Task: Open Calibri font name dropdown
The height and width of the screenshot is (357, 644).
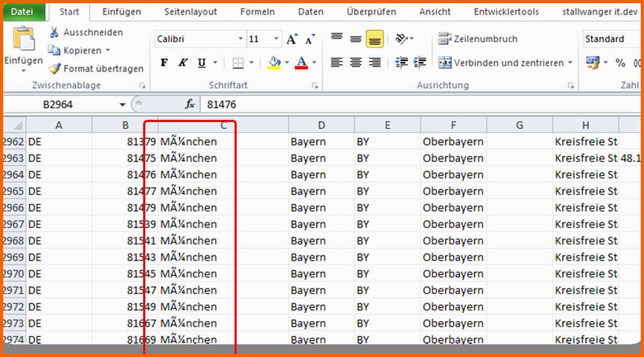Action: [x=240, y=39]
